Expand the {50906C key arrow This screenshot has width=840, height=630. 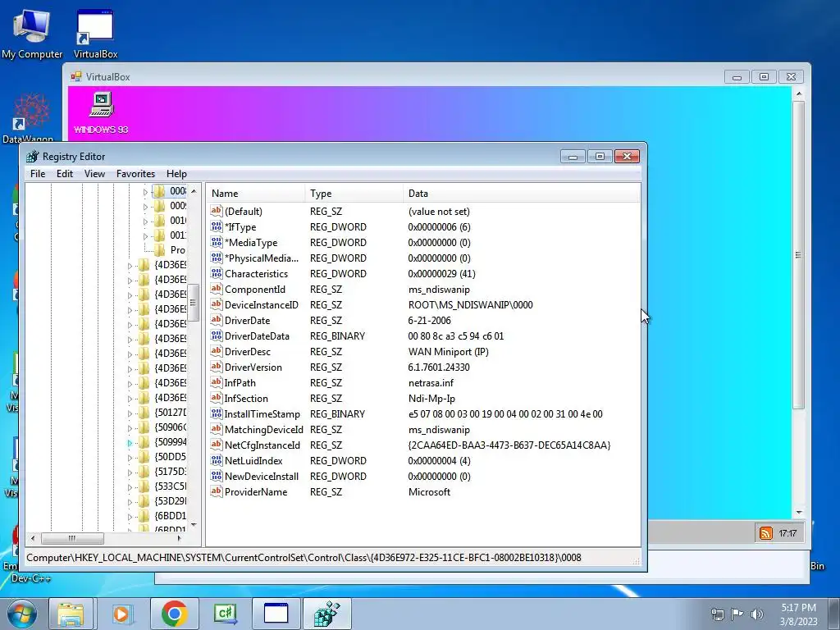click(130, 427)
